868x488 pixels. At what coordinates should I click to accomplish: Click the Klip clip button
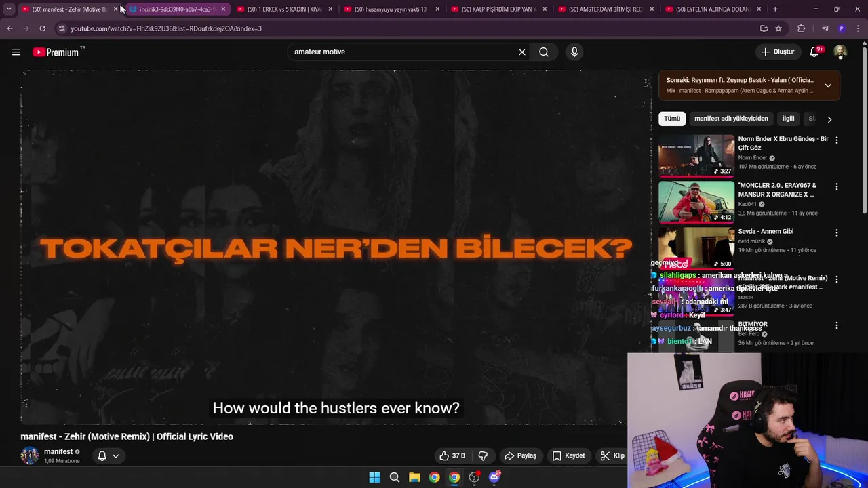click(612, 455)
